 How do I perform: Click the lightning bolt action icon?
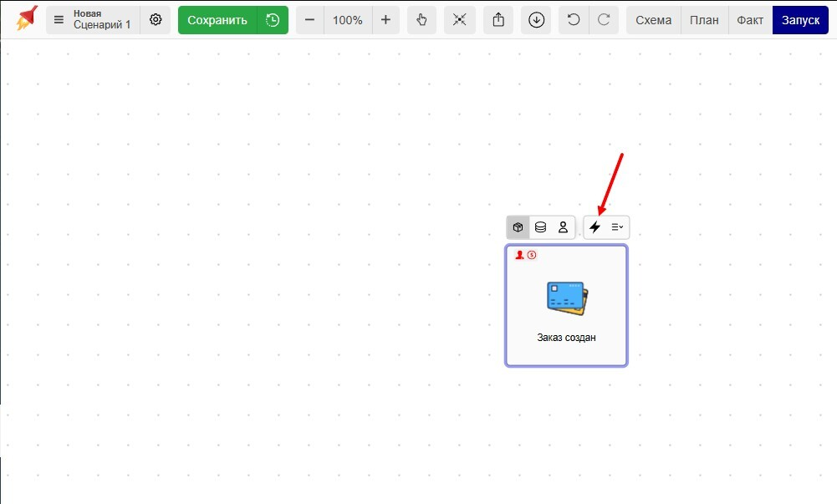pyautogui.click(x=595, y=227)
